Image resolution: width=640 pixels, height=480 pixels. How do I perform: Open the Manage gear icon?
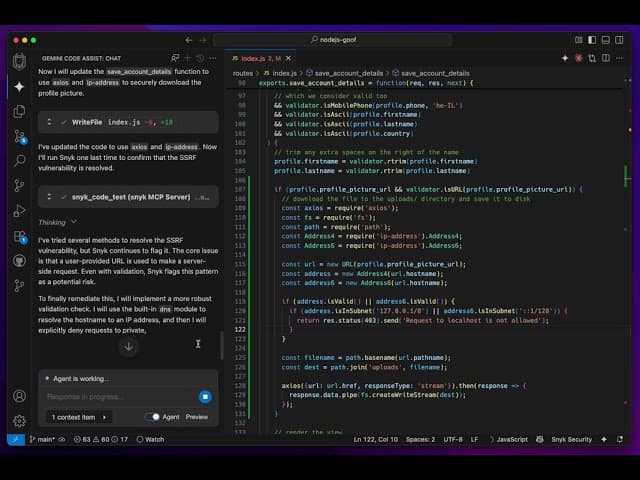(19, 421)
